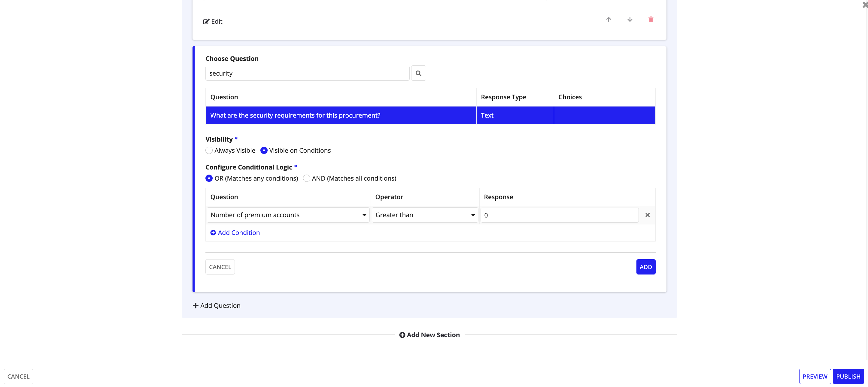The width and height of the screenshot is (868, 387).
Task: Choose OR (Matches any conditions) option
Action: pyautogui.click(x=209, y=178)
